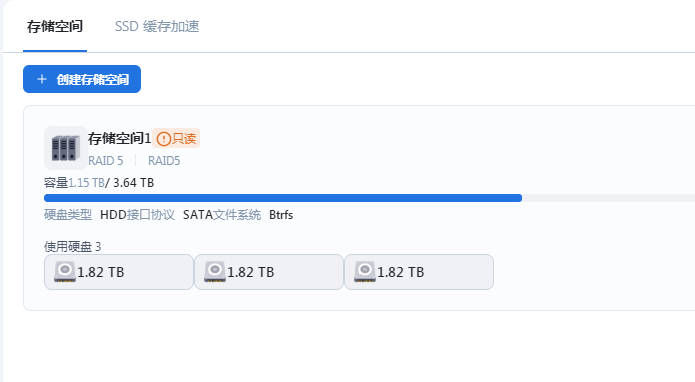Click the Btrfs file system label

pyautogui.click(x=281, y=215)
